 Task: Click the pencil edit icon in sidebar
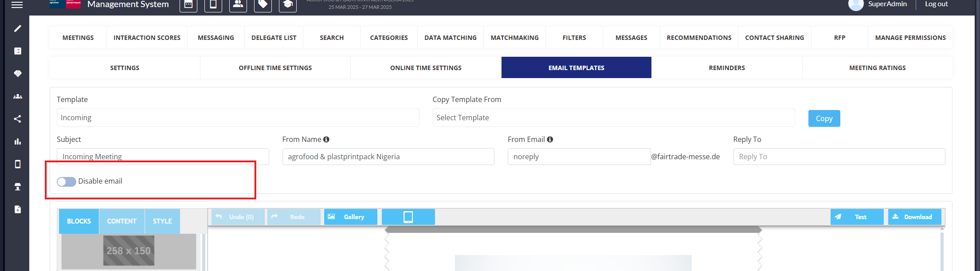click(x=18, y=28)
